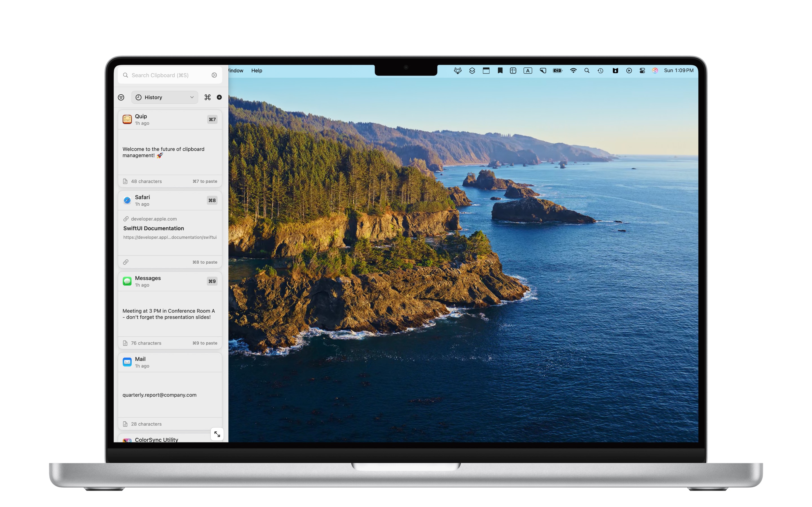812x507 pixels.
Task: Click the Wi-Fi icon in the menu bar
Action: coord(573,70)
